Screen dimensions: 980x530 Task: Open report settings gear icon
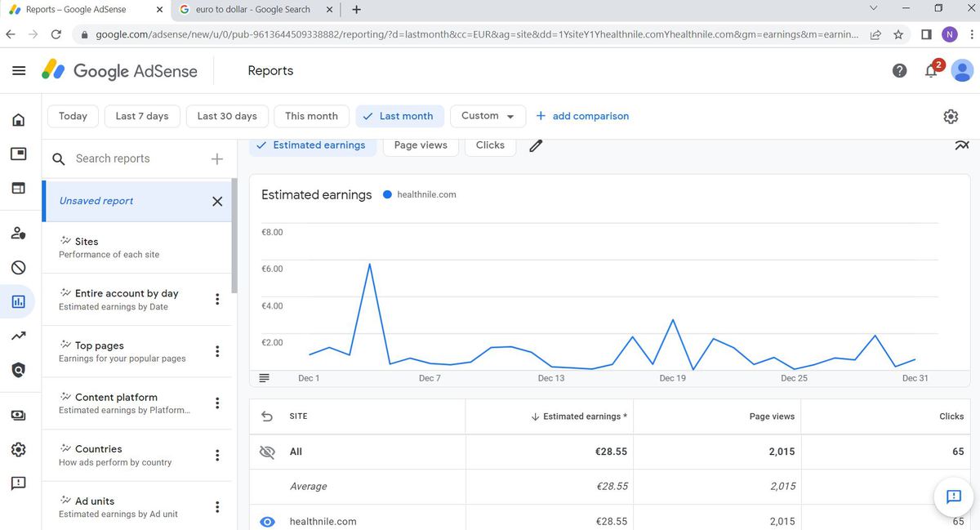pyautogui.click(x=951, y=117)
